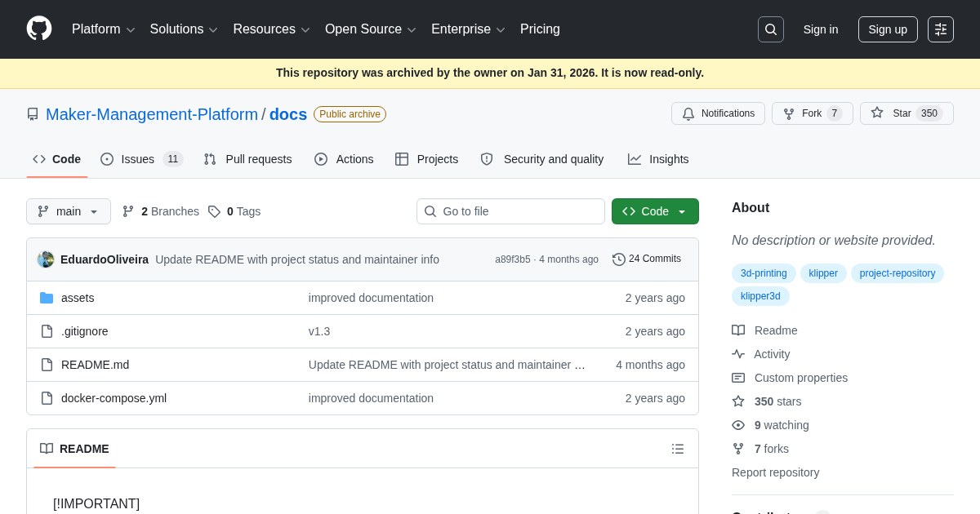Switch to the Code tab
This screenshot has height=514, width=980.
point(57,159)
